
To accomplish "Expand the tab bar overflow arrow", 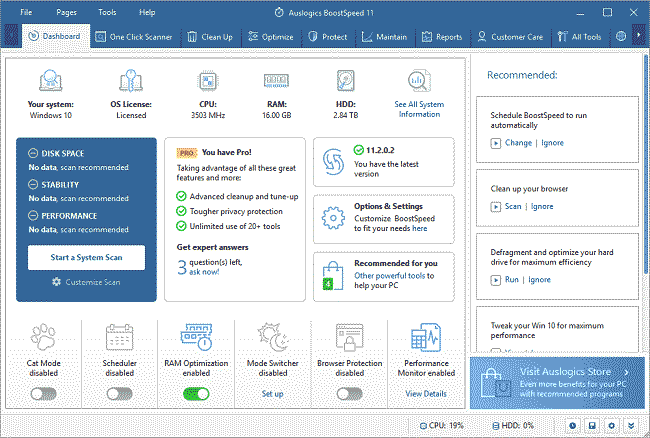I will coord(640,37).
